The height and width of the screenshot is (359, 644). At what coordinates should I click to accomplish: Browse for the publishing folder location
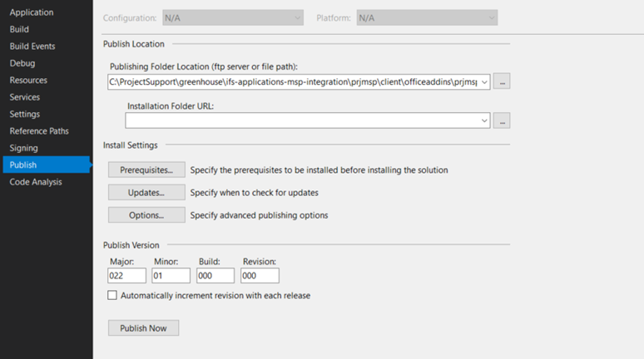point(501,81)
